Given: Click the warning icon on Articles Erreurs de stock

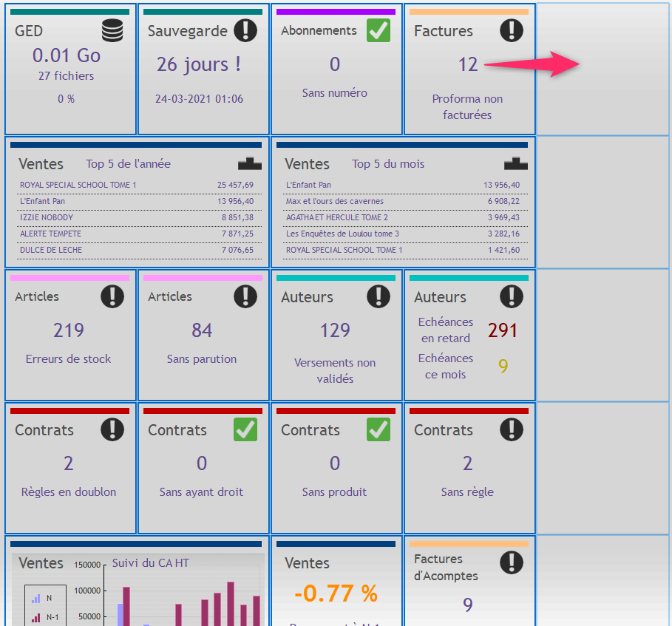Looking at the screenshot, I should 112,296.
